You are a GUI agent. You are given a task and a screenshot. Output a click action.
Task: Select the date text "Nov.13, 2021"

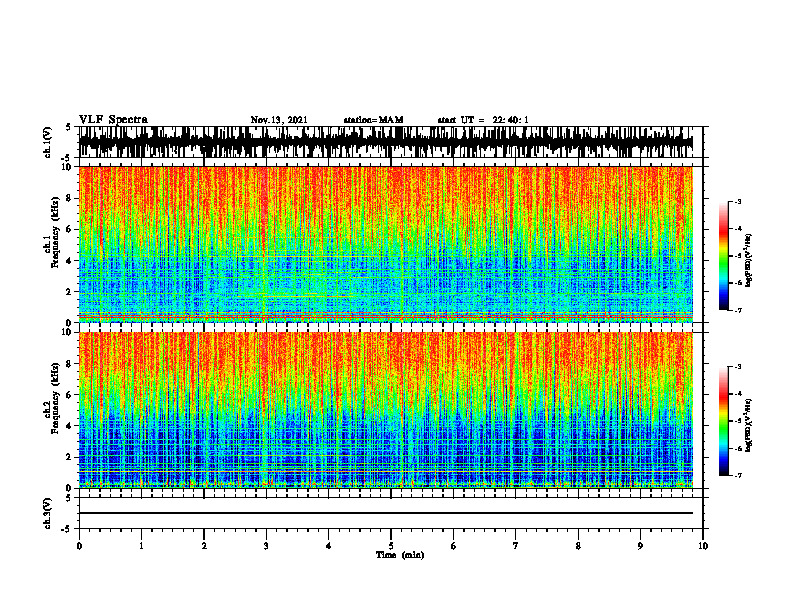point(279,120)
